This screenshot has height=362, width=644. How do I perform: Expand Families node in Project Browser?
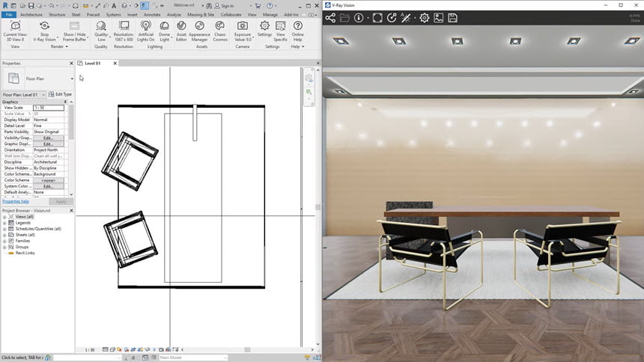tap(4, 241)
